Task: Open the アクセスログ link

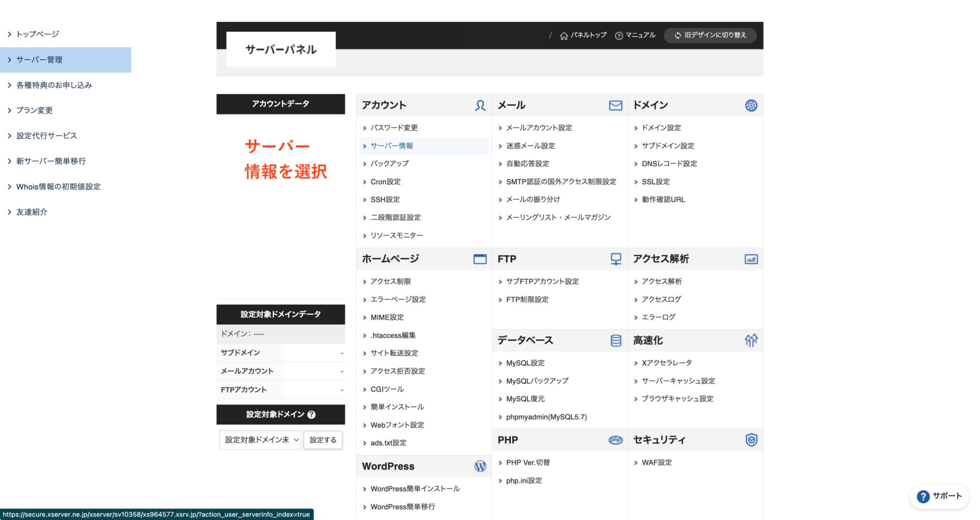Action: click(x=661, y=300)
